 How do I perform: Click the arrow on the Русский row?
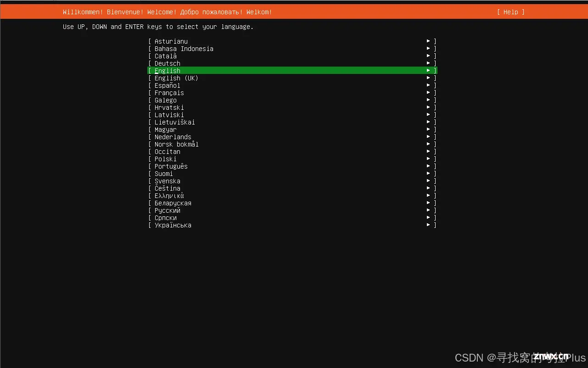point(428,210)
